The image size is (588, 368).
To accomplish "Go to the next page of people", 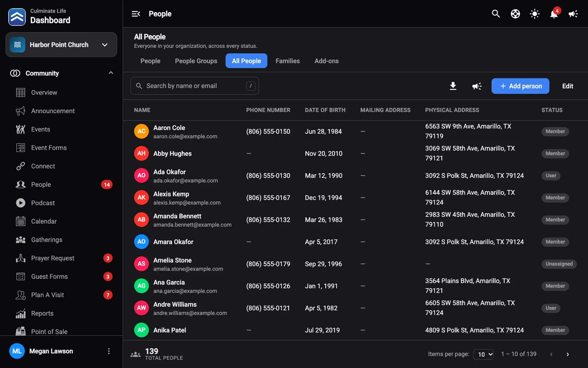I will (x=567, y=354).
